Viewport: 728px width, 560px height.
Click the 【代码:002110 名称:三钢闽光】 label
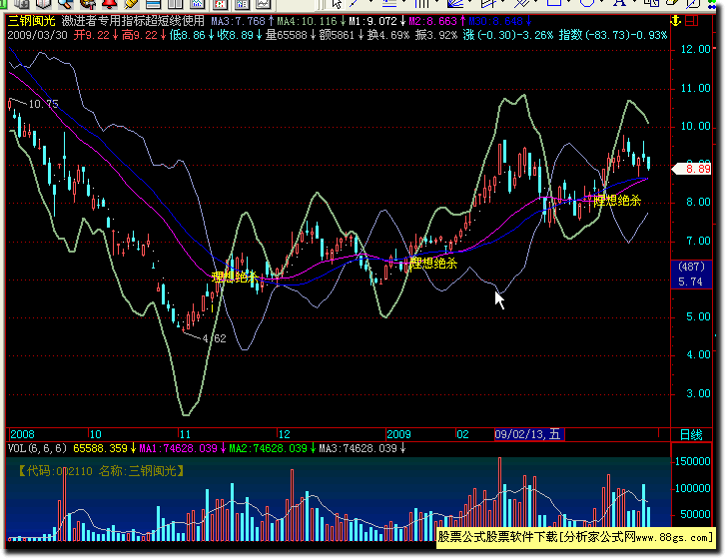(x=101, y=471)
